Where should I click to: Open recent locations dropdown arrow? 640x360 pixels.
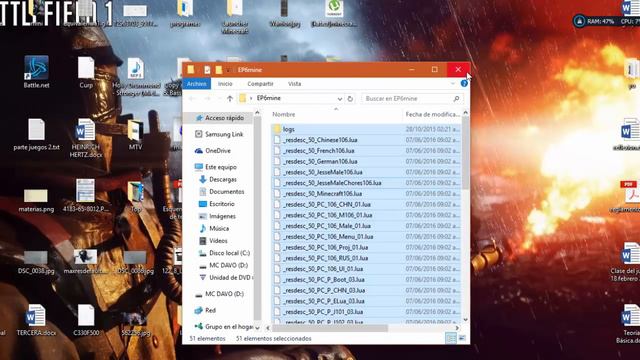pyautogui.click(x=219, y=98)
